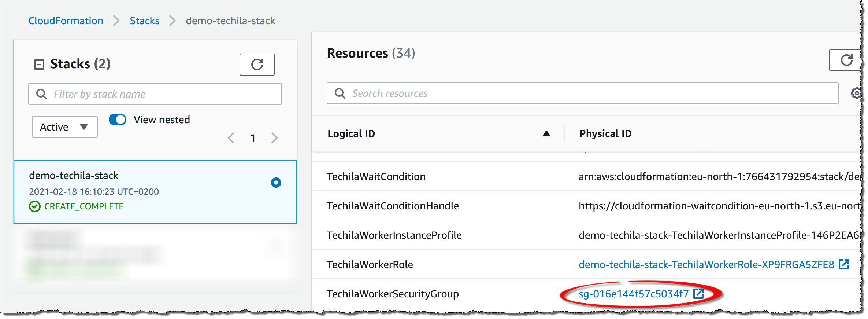The width and height of the screenshot is (868, 319).
Task: Go to next page of stacks
Action: [274, 138]
